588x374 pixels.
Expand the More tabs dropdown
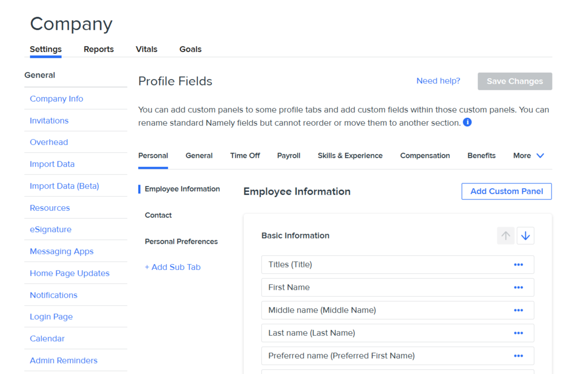coord(528,156)
